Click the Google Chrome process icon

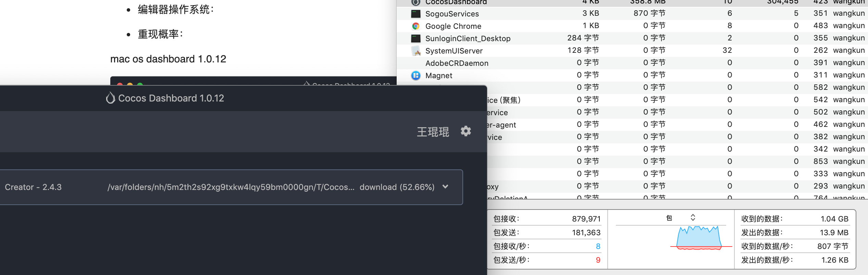[416, 26]
